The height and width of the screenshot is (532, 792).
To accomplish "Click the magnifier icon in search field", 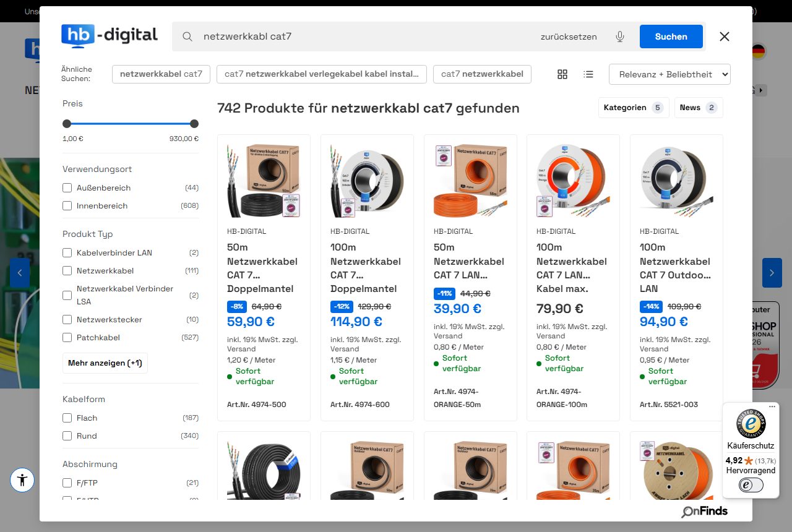I will click(187, 36).
